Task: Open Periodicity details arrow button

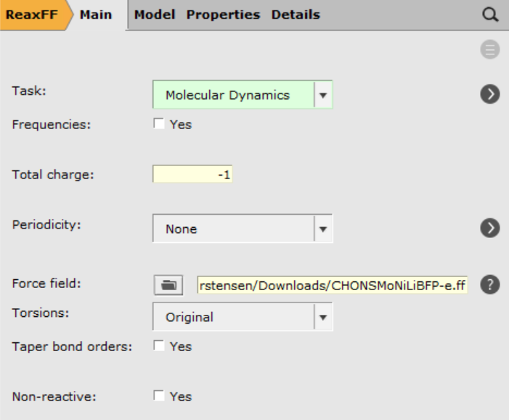Action: point(490,228)
